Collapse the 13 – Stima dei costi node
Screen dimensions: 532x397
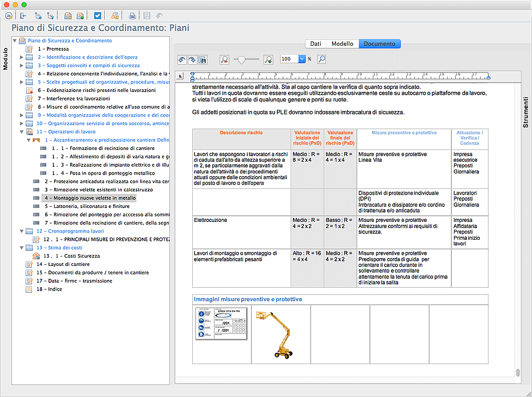coord(22,248)
